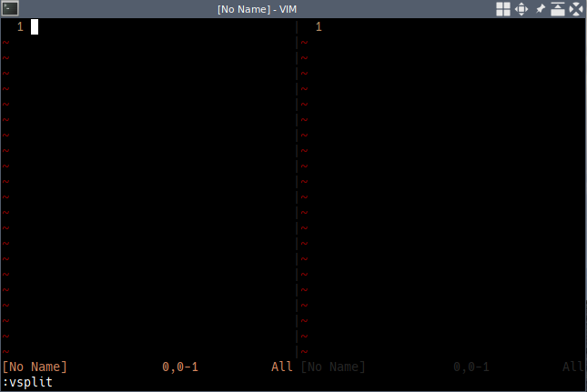Pin the window with the pushpin icon
Screen dimensions: 587x392
pos(540,9)
